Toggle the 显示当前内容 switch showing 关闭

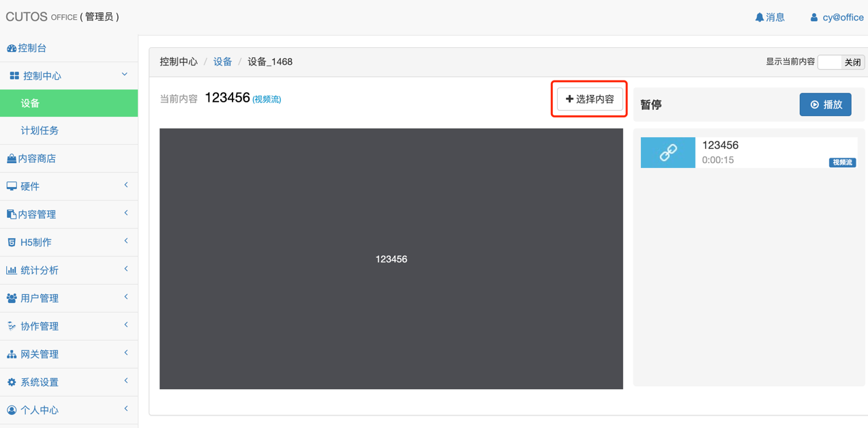point(841,62)
